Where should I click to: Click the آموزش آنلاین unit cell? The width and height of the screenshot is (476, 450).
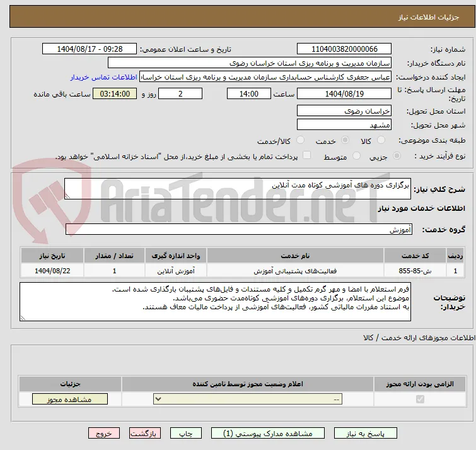tap(176, 271)
